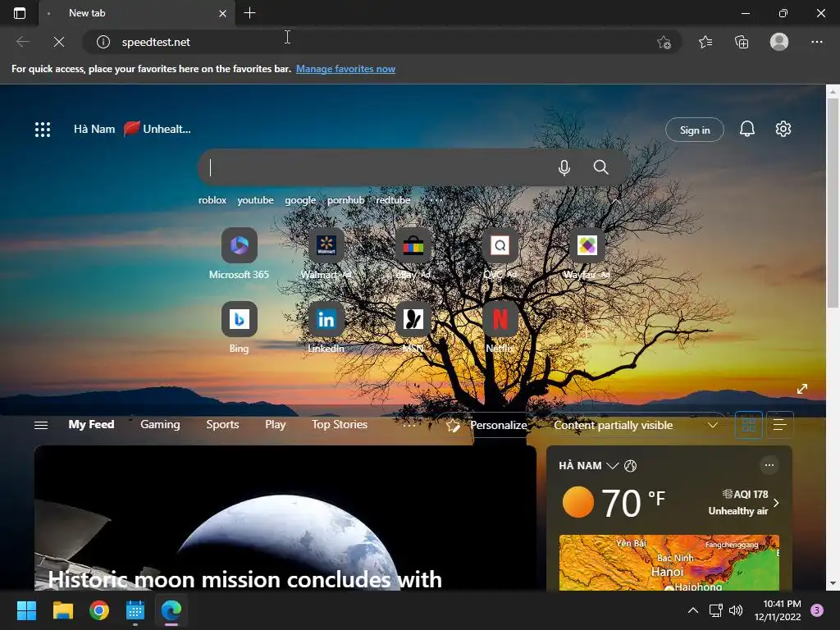Click the Sign in button
The width and height of the screenshot is (840, 630).
pyautogui.click(x=694, y=130)
